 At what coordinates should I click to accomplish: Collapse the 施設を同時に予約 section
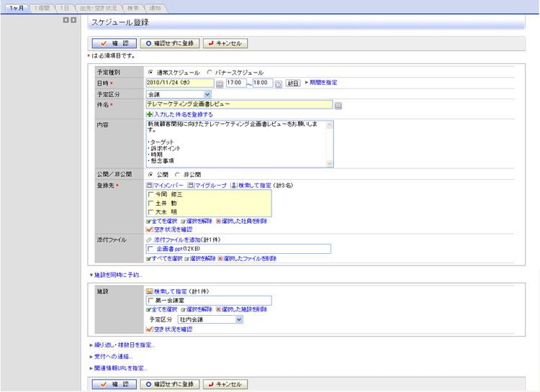point(116,275)
